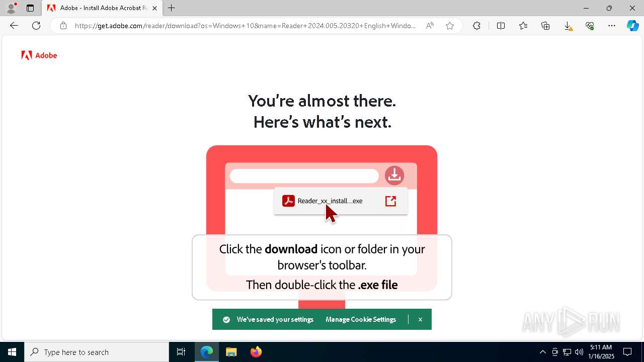Open Copilot sidebar
The image size is (644, 362).
632,26
